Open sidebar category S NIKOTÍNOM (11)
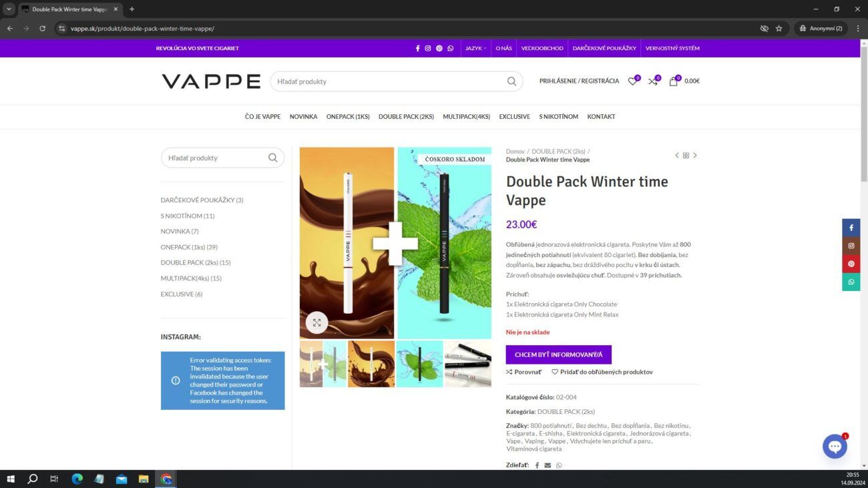 coord(188,216)
